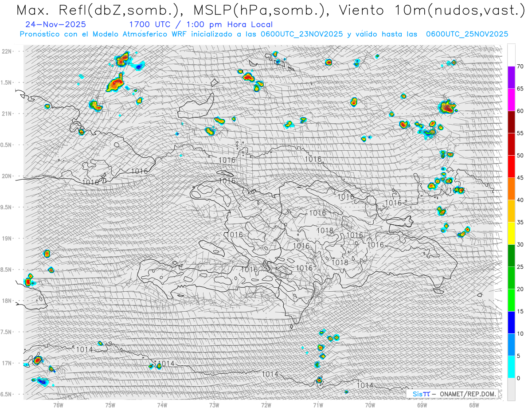
Task: Click the "0600UTC_23NOV2025" initialization time
Action: (x=301, y=34)
